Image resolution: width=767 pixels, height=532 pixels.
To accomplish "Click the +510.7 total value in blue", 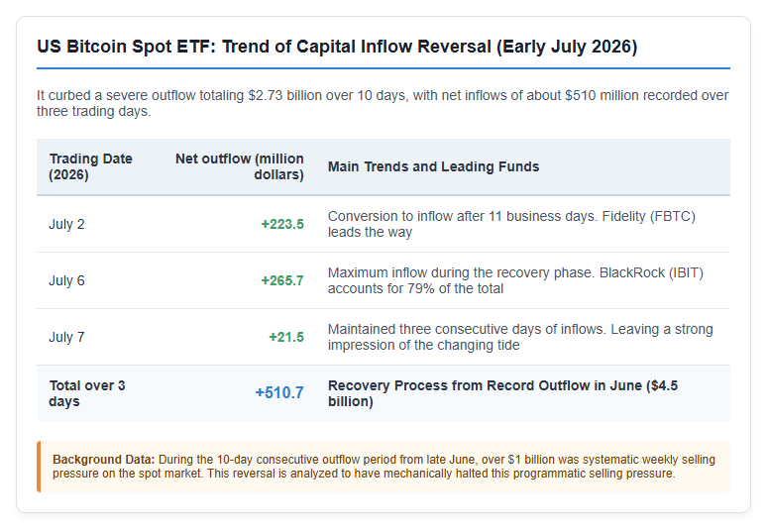I will tap(279, 392).
